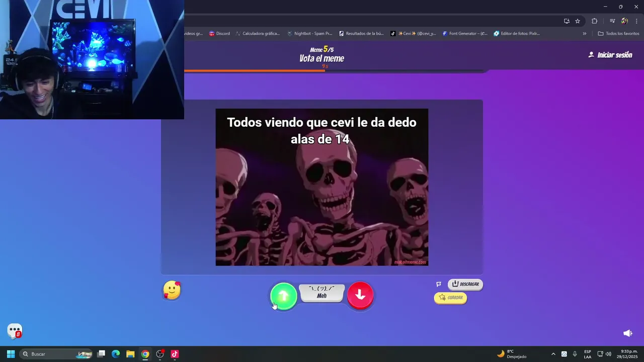Screen dimensions: 644x362
Task: Upvote the meme with the green arrow
Action: pos(284,296)
